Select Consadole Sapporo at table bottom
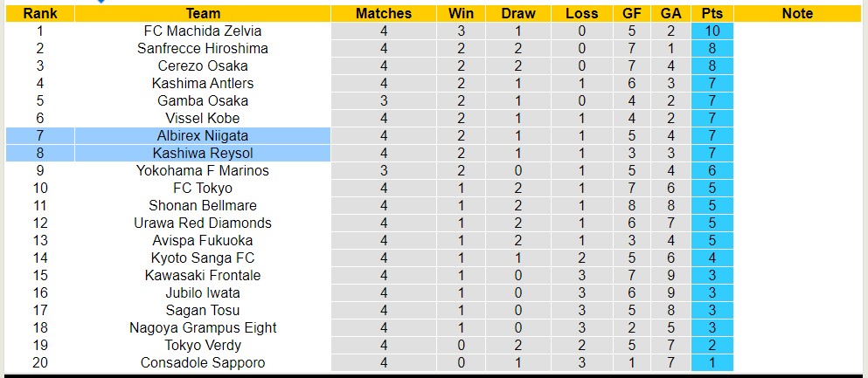Image resolution: width=868 pixels, height=378 pixels. (203, 362)
